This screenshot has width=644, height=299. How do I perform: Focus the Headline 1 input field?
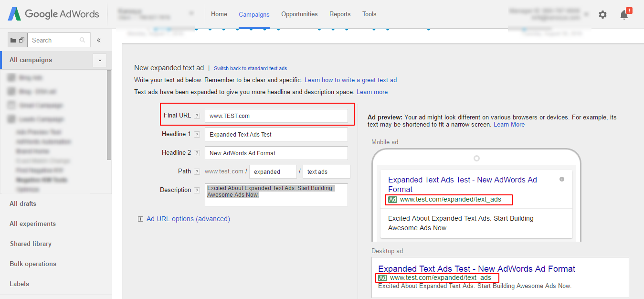276,134
